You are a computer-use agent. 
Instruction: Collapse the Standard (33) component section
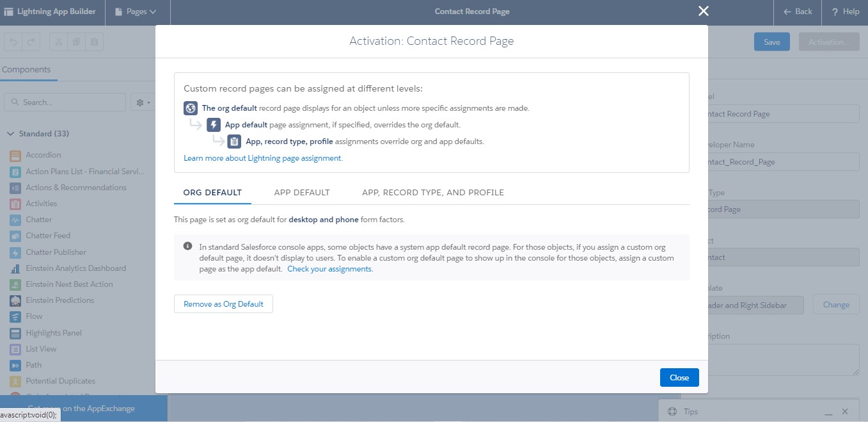point(11,133)
